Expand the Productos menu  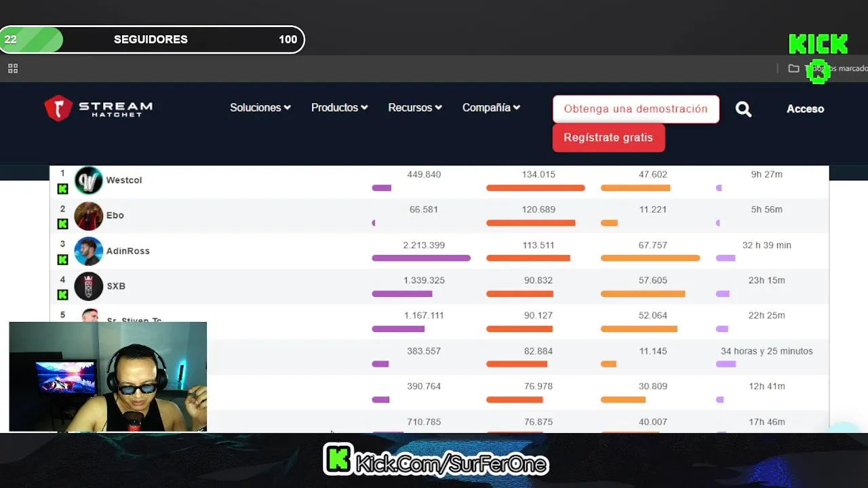[340, 108]
